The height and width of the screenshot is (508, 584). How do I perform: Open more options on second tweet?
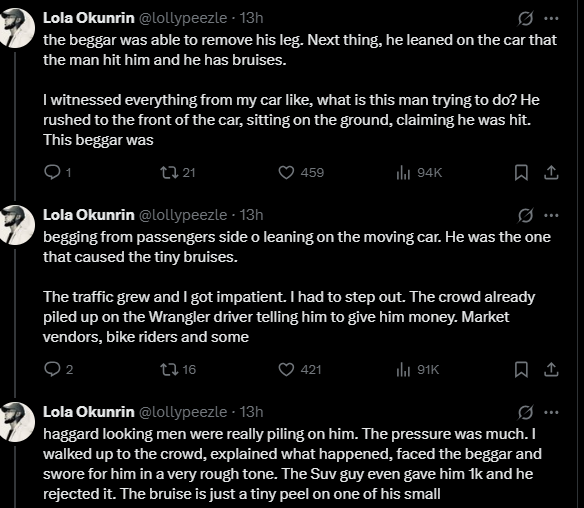(x=551, y=215)
